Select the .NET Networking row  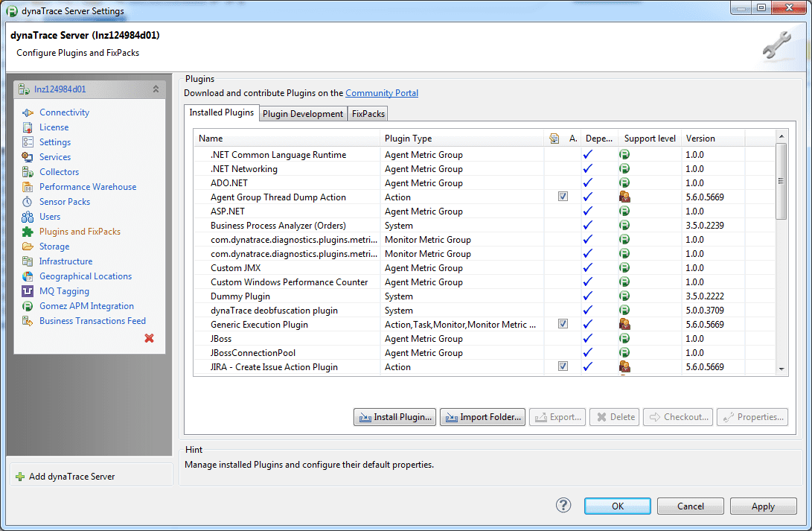pos(485,169)
